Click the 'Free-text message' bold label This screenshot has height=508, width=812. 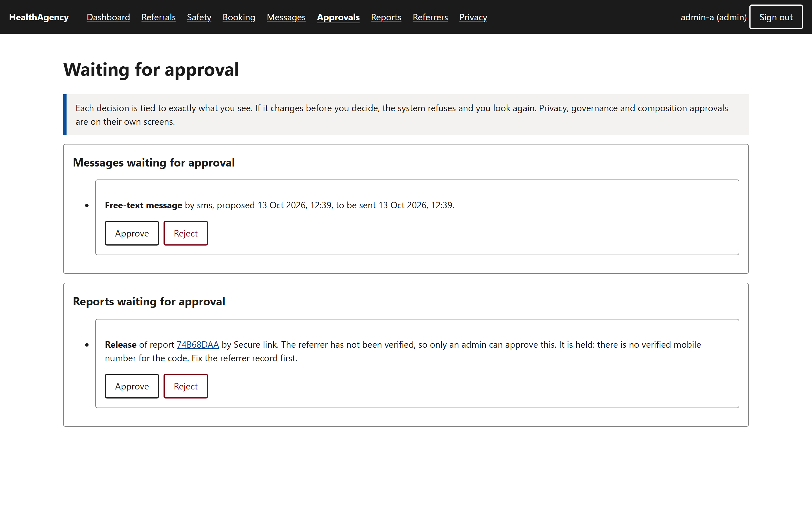[144, 205]
